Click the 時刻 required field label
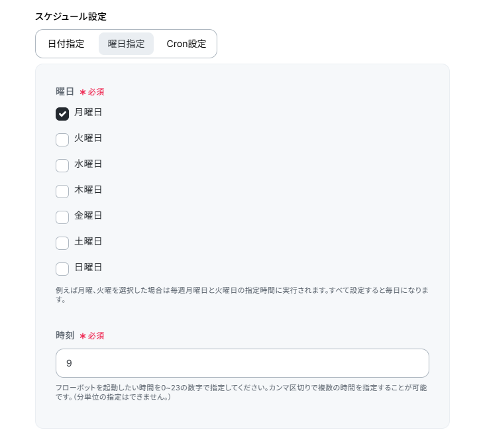The width and height of the screenshot is (481, 448). [66, 335]
